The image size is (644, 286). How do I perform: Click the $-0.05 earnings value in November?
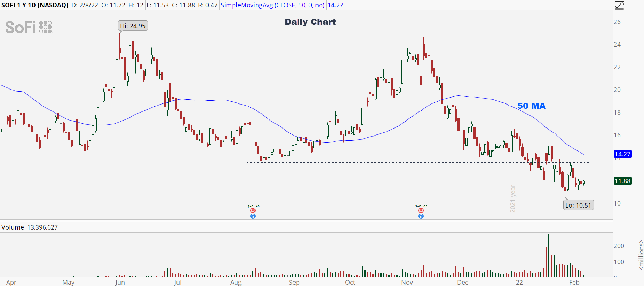point(421,206)
